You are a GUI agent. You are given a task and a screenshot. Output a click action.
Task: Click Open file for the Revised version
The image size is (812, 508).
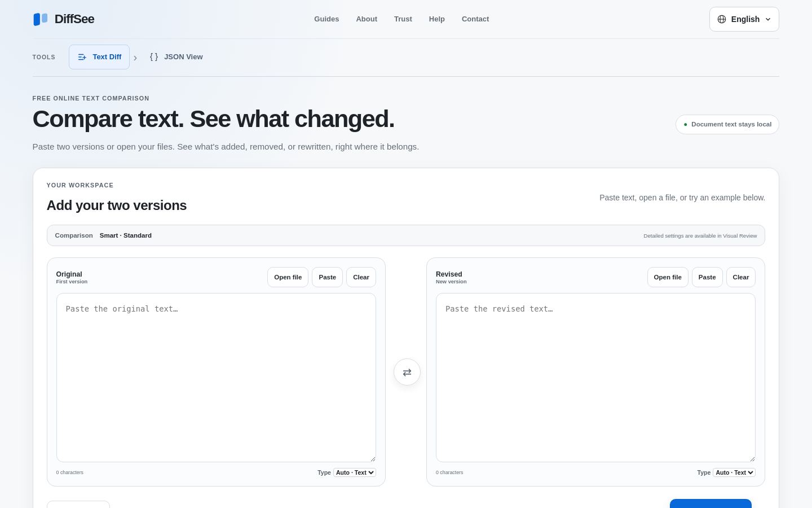(668, 277)
